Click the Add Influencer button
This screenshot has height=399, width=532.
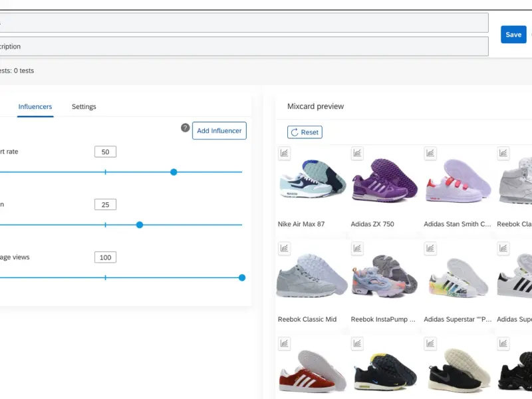219,130
